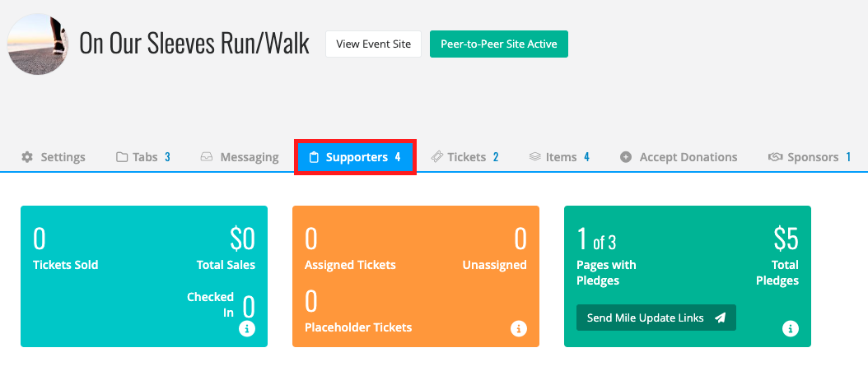This screenshot has width=868, height=371.
Task: Click the handshake icon beside Sponsors
Action: (x=774, y=157)
